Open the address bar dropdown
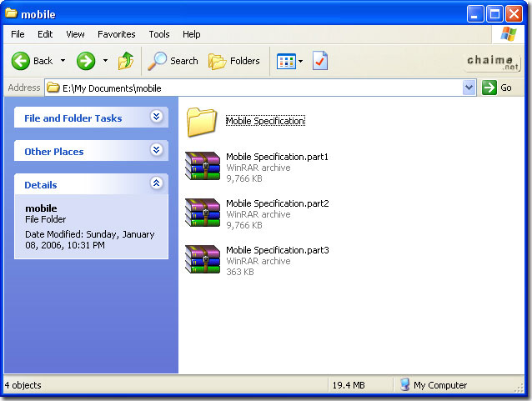This screenshot has width=532, height=401. click(x=469, y=88)
